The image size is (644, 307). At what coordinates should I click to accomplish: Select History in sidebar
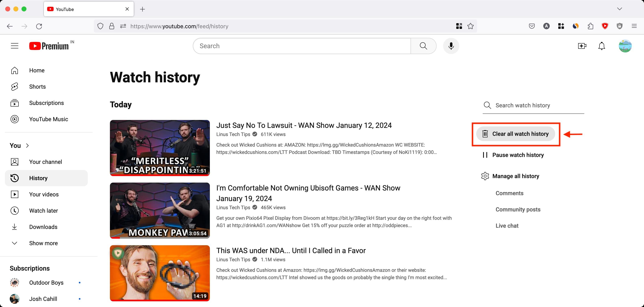point(46,178)
